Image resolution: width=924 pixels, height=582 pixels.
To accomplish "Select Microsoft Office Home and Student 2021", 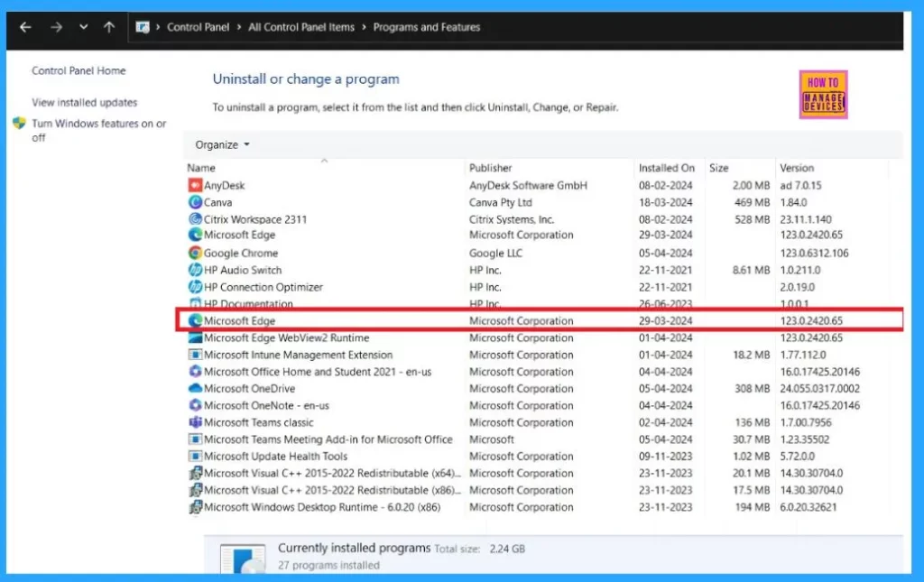I will coord(318,372).
